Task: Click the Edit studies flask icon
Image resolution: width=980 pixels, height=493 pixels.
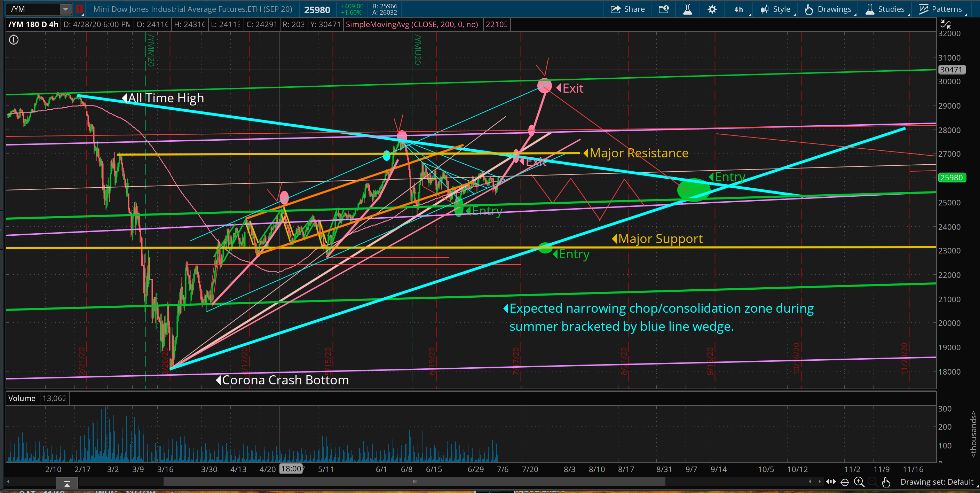Action: [x=687, y=9]
